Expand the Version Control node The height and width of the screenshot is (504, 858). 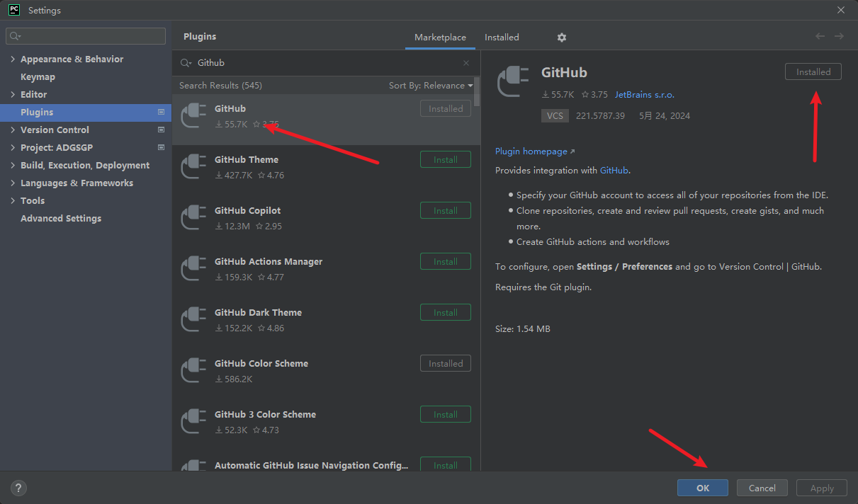click(x=13, y=130)
